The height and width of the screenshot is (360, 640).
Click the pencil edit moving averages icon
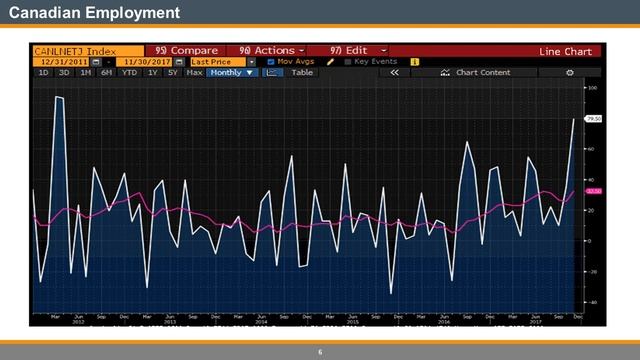[x=330, y=62]
